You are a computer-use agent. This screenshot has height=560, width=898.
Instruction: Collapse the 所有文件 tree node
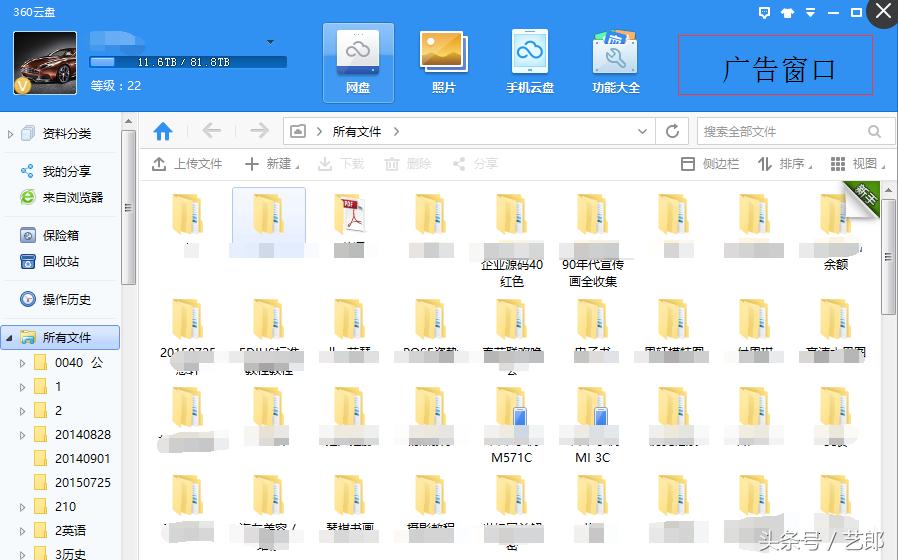coord(9,338)
